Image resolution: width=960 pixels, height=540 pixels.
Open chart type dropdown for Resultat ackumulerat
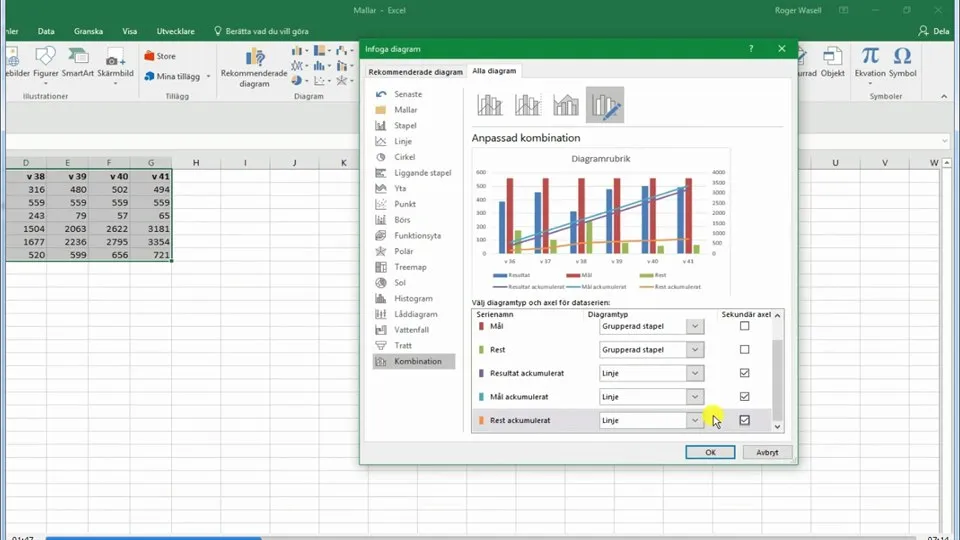[x=695, y=373]
